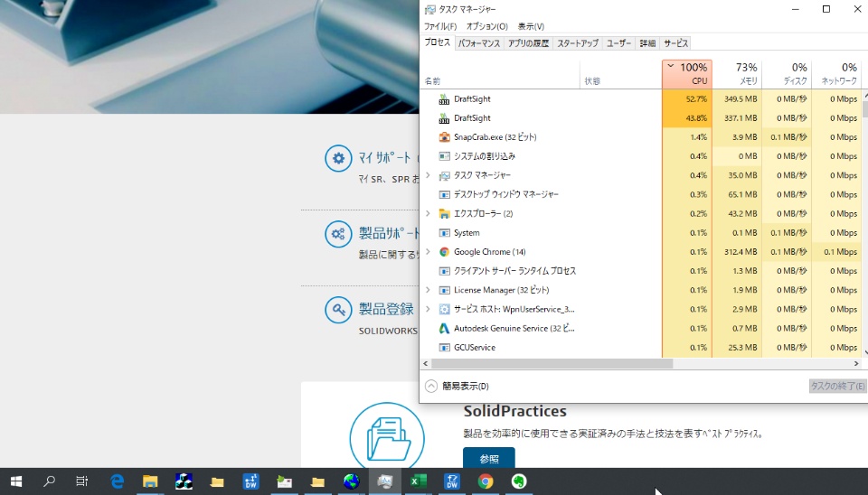Switch to the 詳細 tab
Viewport: 868px width, 495px height.
tap(647, 43)
